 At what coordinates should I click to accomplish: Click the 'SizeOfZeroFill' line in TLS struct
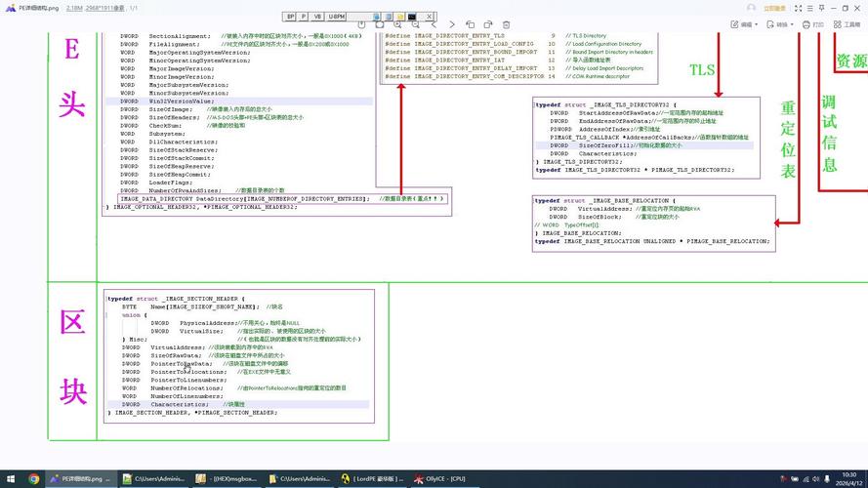[x=643, y=145]
